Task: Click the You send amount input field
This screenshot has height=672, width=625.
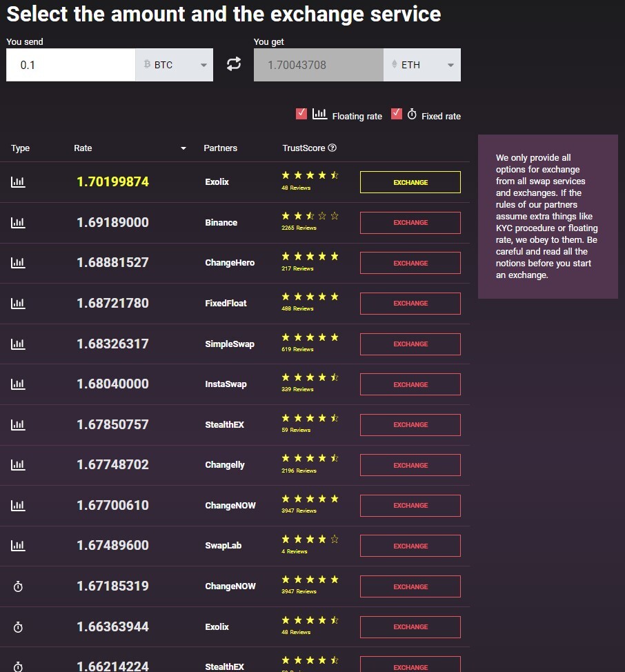Action: 70,65
